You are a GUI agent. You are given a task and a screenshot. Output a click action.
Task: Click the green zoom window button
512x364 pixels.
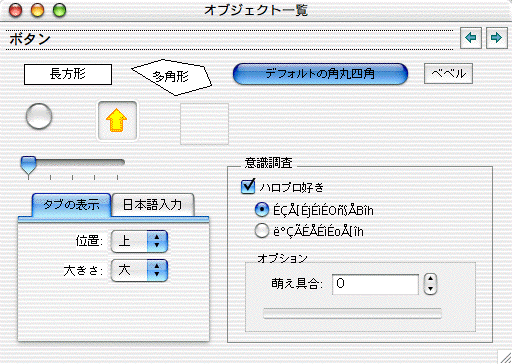[x=59, y=10]
